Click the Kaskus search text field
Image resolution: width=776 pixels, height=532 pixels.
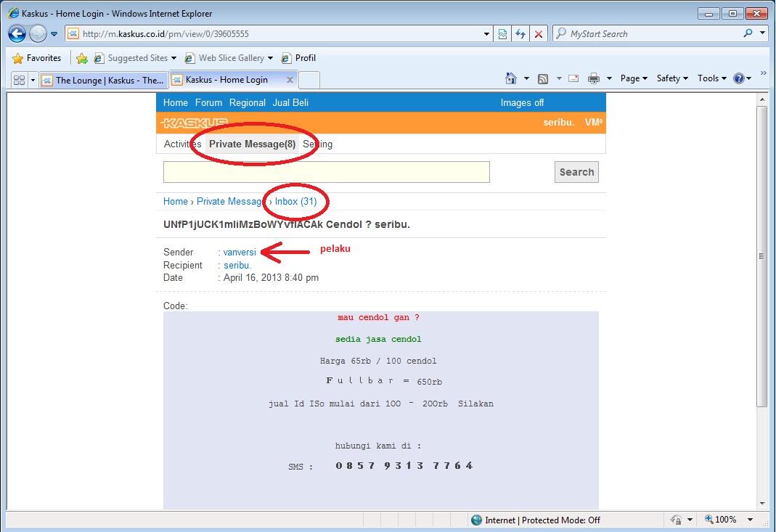coord(327,172)
